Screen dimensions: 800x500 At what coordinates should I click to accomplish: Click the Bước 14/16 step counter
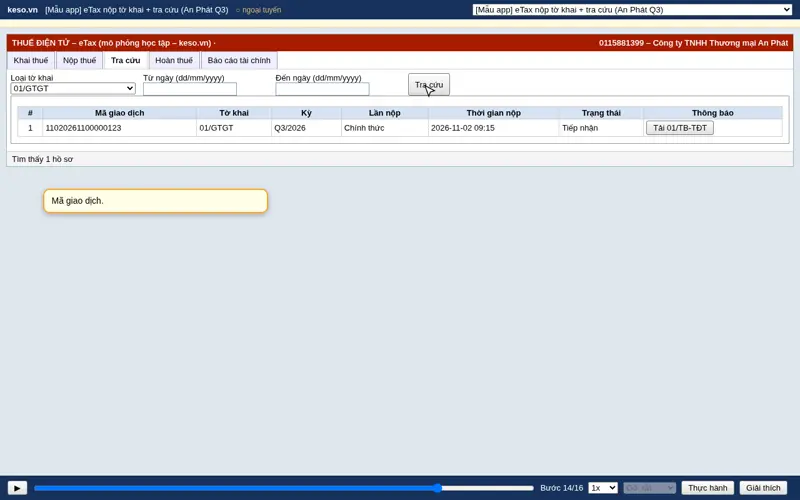561,488
